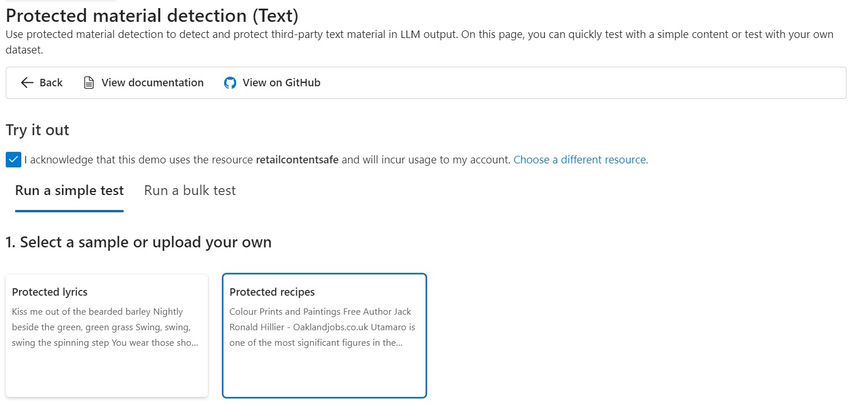Screen dimensions: 850x405
Task: Untick the resource usage acknowledgment checkbox
Action: tap(13, 160)
